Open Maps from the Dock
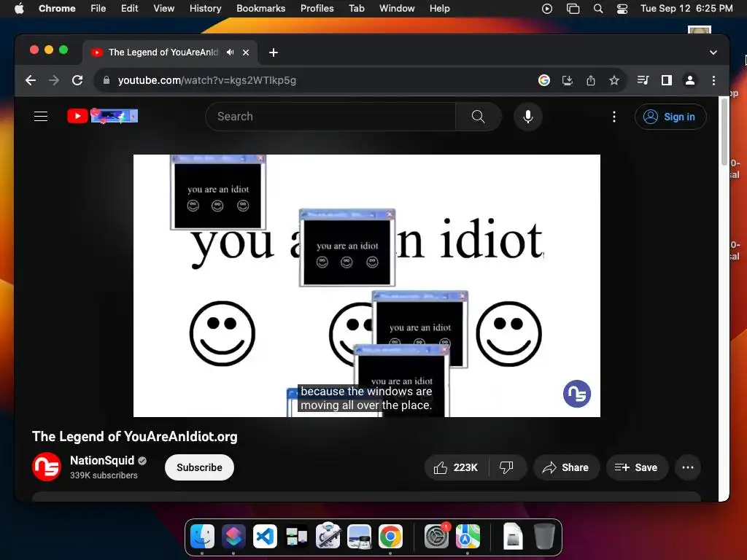Screen dimensions: 747x560 [468, 536]
